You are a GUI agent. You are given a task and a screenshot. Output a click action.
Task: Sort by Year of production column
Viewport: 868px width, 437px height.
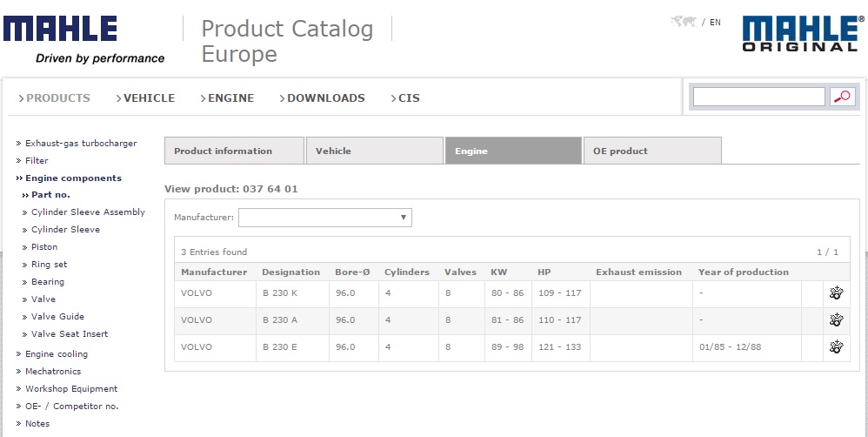(743, 272)
